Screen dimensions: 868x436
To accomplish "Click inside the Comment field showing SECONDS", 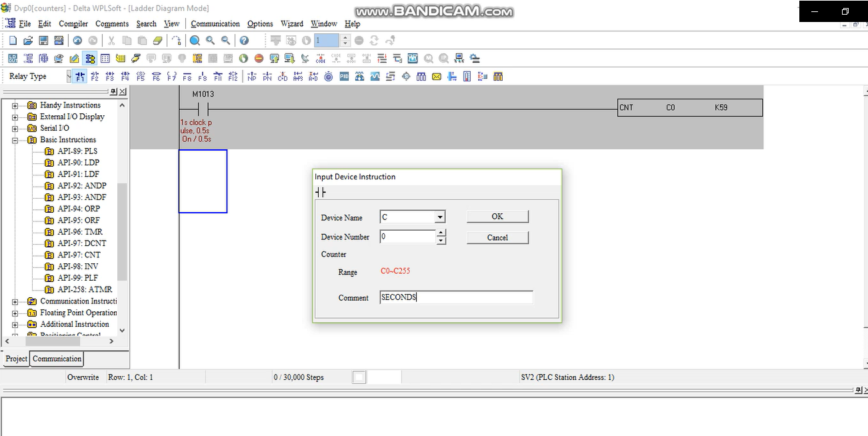I will tap(456, 297).
